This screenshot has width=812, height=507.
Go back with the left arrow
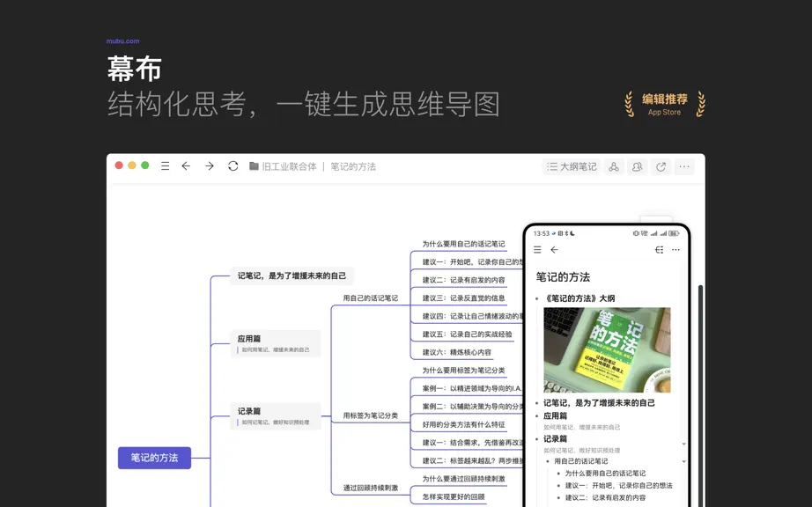pos(186,166)
